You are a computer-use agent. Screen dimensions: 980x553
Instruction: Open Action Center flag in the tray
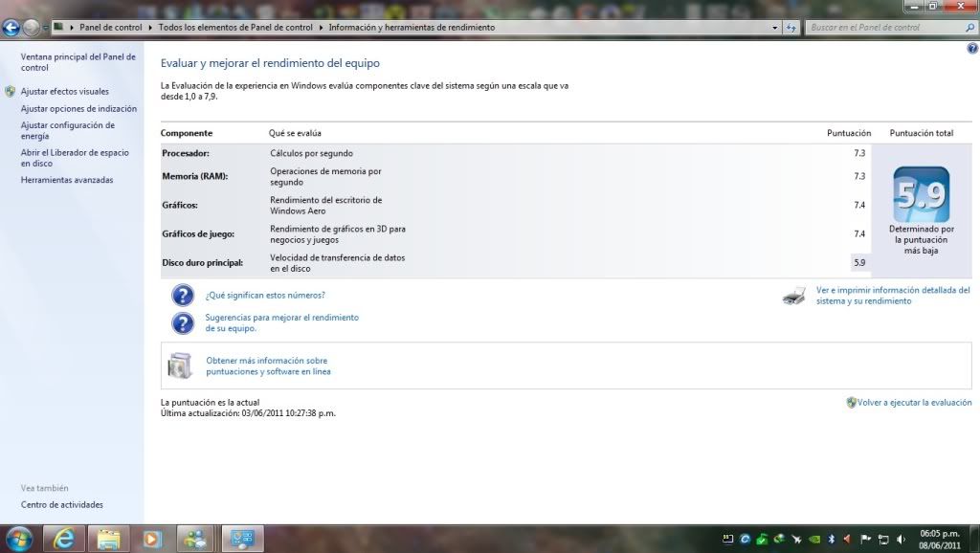point(865,540)
